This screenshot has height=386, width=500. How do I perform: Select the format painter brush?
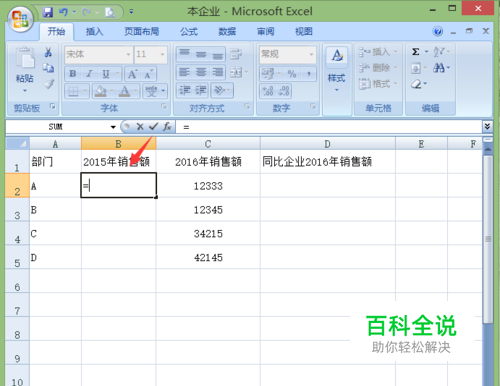[x=49, y=84]
